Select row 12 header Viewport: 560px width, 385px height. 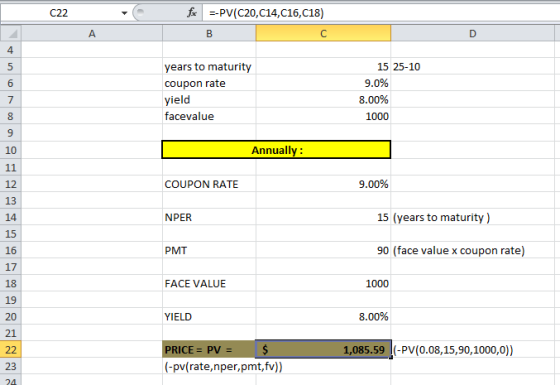pyautogui.click(x=11, y=184)
